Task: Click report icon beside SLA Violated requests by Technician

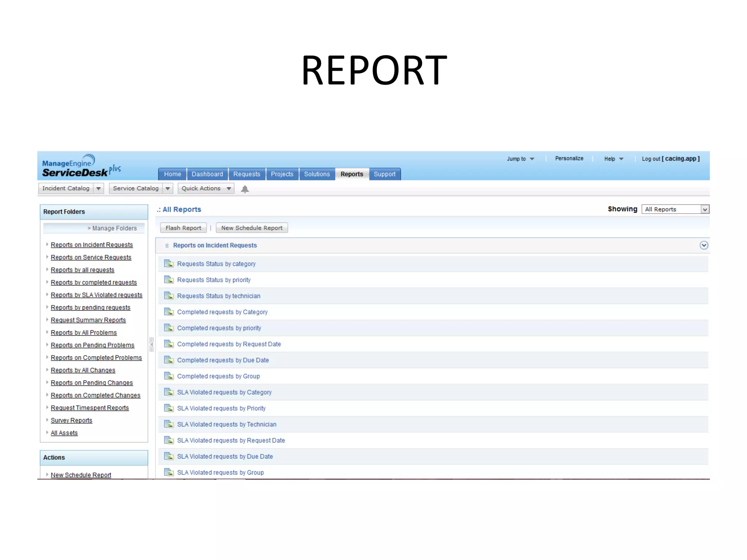Action: 169,424
